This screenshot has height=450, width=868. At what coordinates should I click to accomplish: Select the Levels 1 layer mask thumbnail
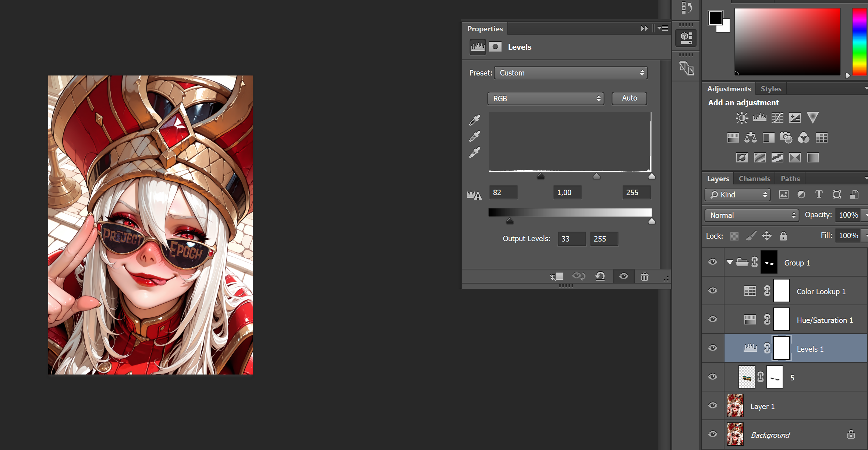tap(781, 348)
